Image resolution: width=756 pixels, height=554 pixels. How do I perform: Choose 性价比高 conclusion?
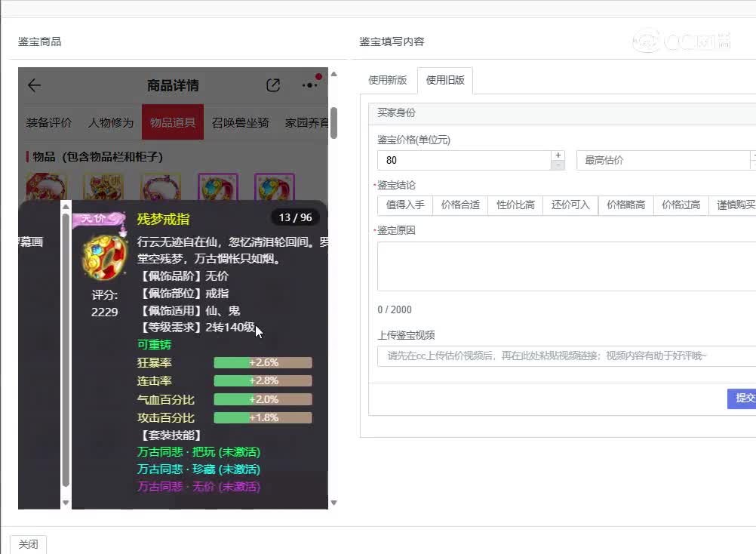(x=515, y=205)
